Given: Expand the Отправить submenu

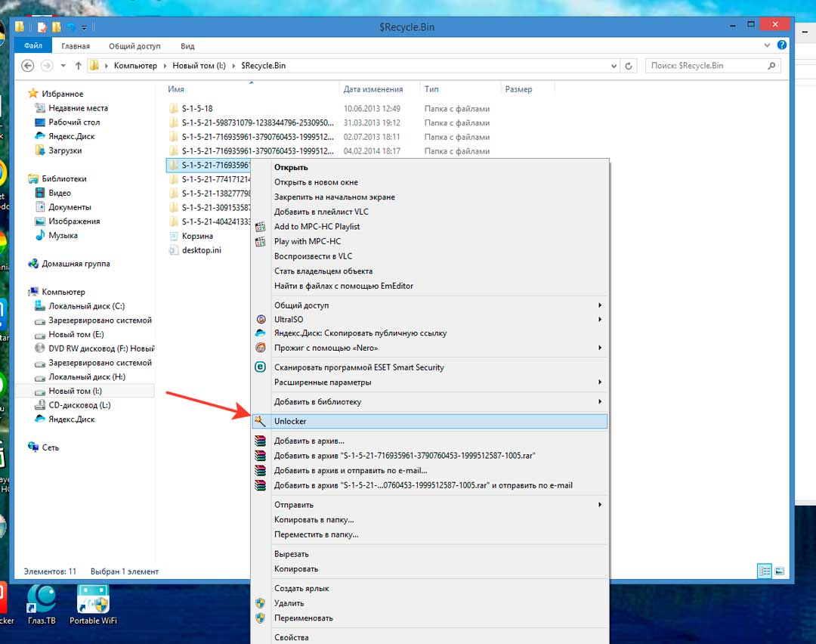Looking at the screenshot, I should 599,504.
